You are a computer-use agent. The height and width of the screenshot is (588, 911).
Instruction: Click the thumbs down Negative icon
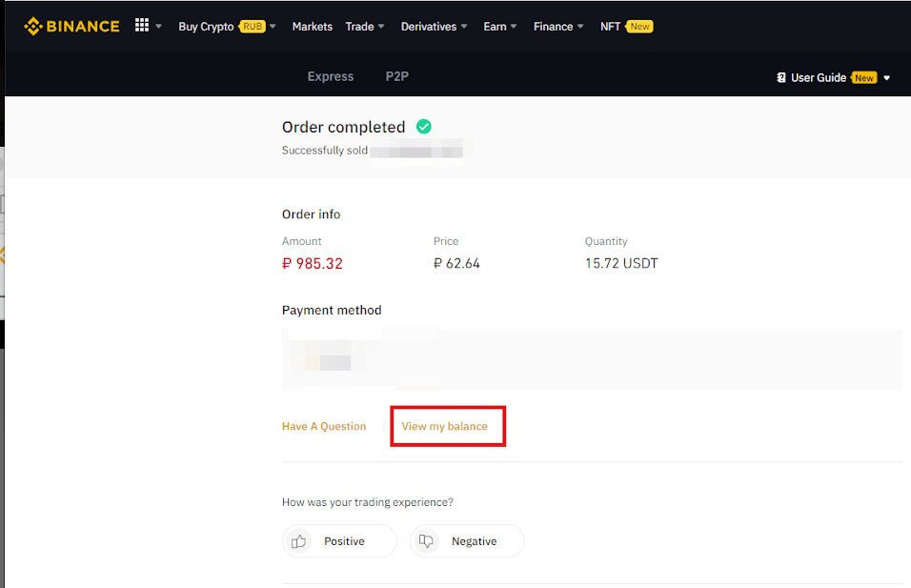point(427,541)
